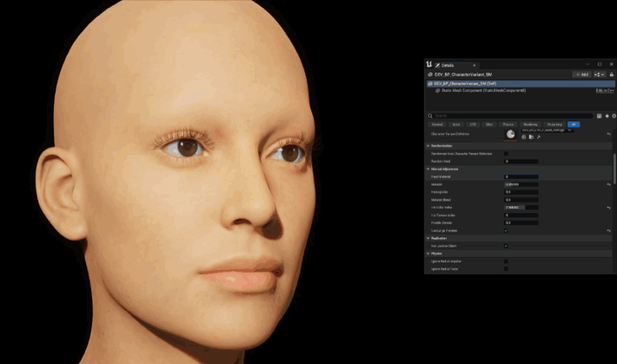Open the property matrix grid icon
Viewport: 617px width, 364px height.
click(599, 116)
